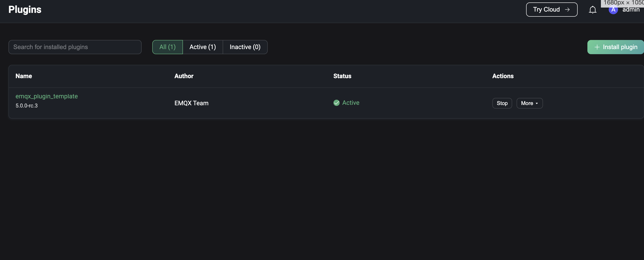644x260 pixels.
Task: Click the Name column header
Action: coord(24,76)
